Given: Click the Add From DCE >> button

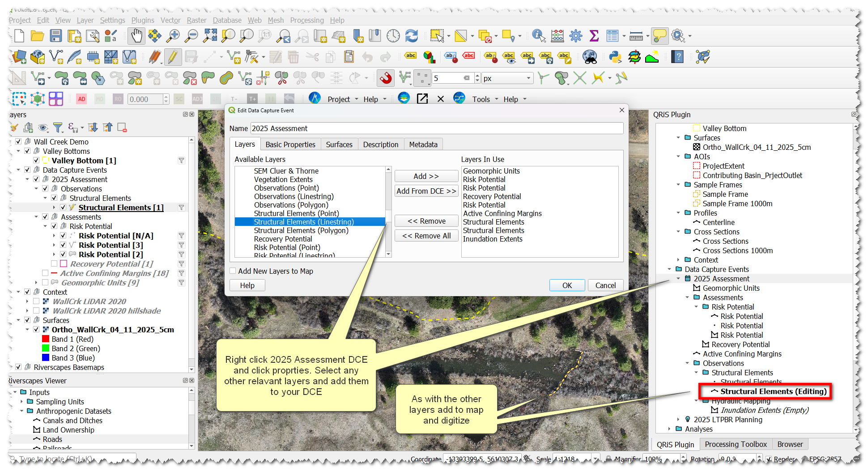Looking at the screenshot, I should click(426, 191).
